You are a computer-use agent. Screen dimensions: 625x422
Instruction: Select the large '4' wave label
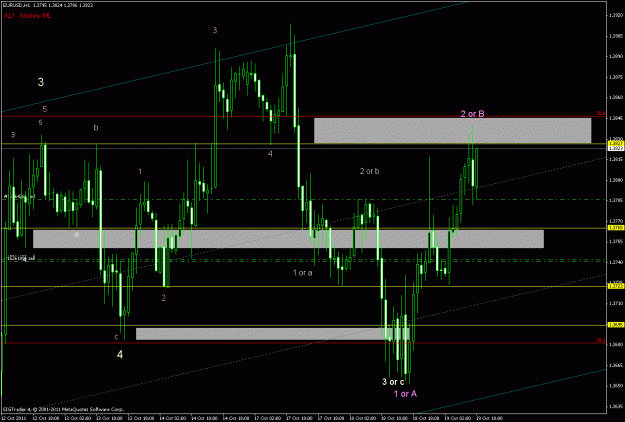tap(120, 354)
